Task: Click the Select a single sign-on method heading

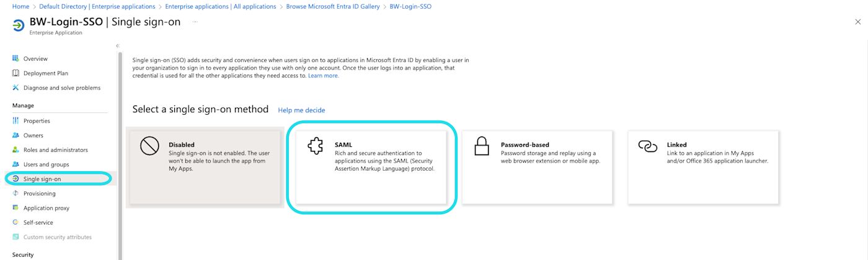Action: [x=200, y=109]
